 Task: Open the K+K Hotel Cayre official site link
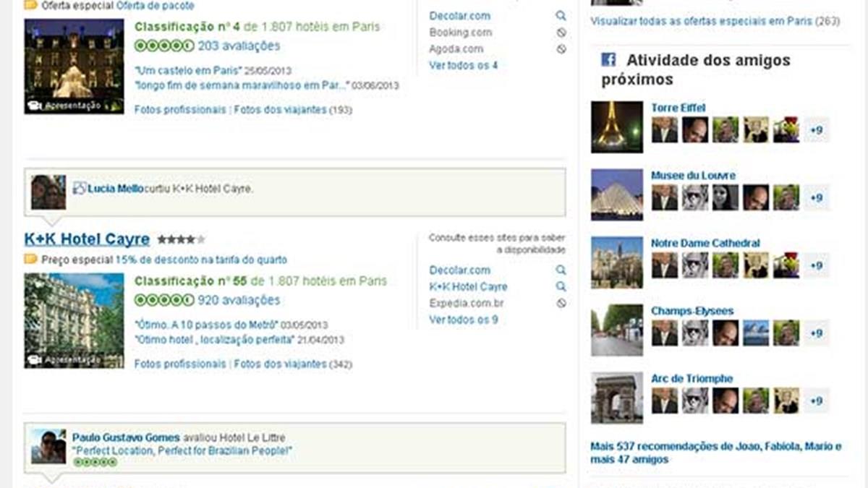coord(468,287)
